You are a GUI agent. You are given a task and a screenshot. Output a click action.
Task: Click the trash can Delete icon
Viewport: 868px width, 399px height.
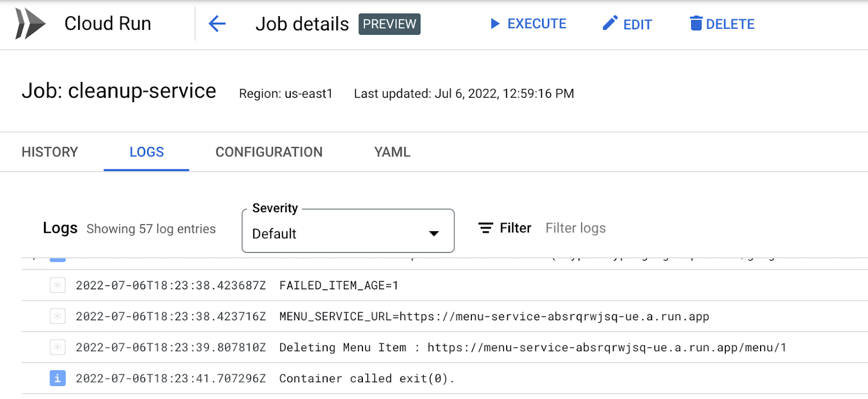pos(695,23)
